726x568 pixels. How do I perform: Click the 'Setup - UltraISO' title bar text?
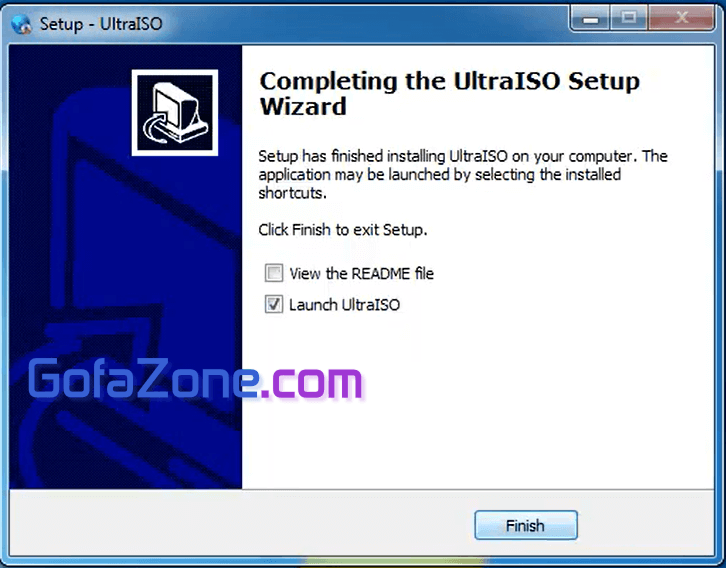click(x=101, y=24)
